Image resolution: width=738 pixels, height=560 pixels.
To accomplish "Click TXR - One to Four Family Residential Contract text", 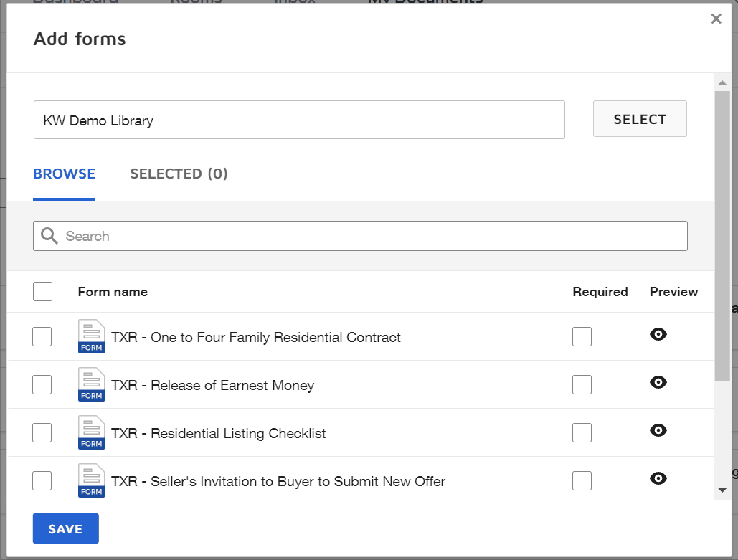I will click(255, 337).
